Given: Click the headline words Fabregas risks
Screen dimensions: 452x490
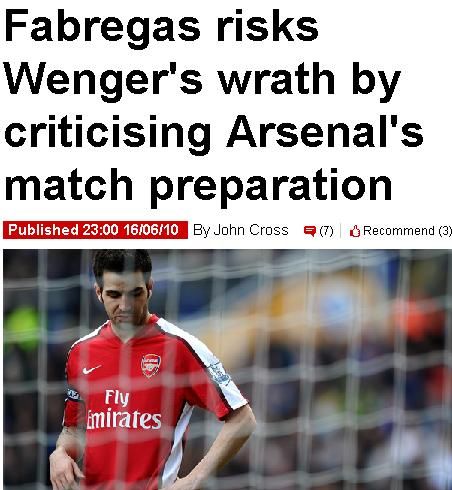Looking at the screenshot, I should click(161, 27).
